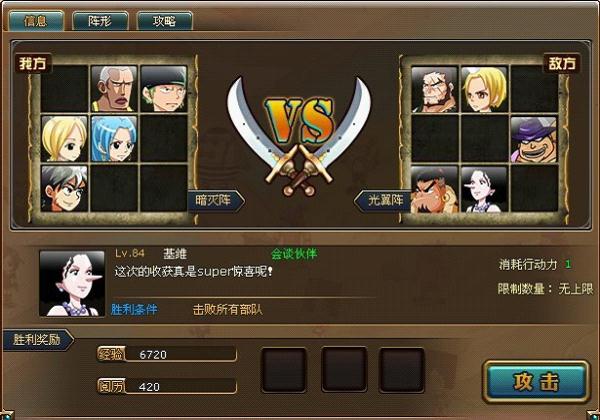Select blonde girl portrait in my team grid
The image size is (600, 420).
[x=64, y=138]
